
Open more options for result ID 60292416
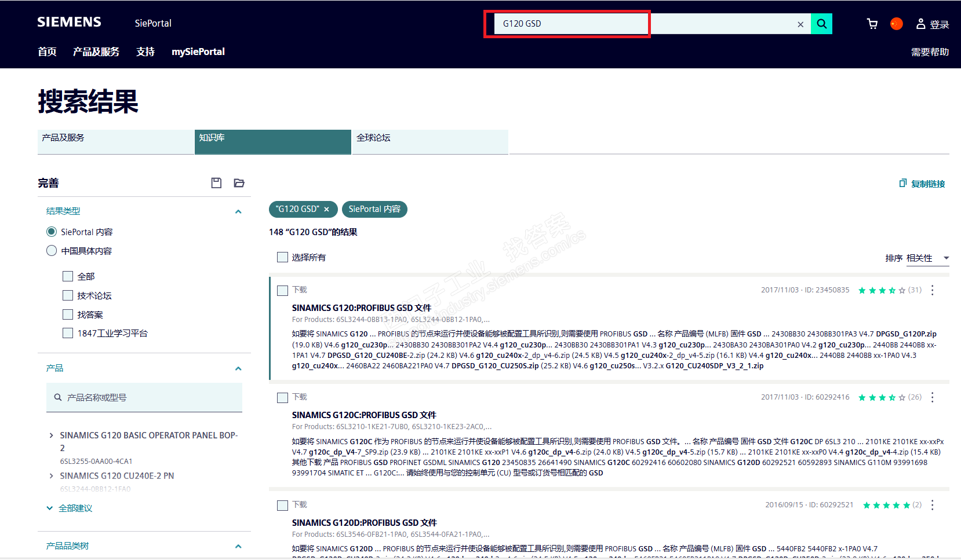[933, 397]
